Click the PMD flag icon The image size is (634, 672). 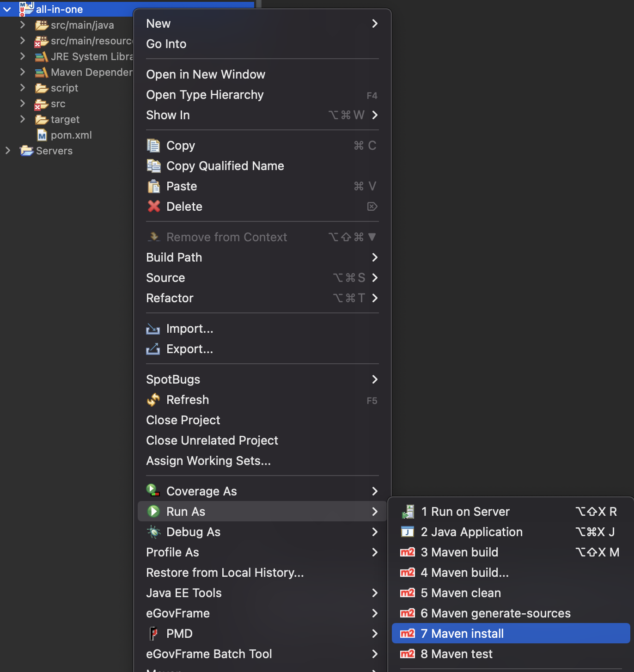click(153, 634)
